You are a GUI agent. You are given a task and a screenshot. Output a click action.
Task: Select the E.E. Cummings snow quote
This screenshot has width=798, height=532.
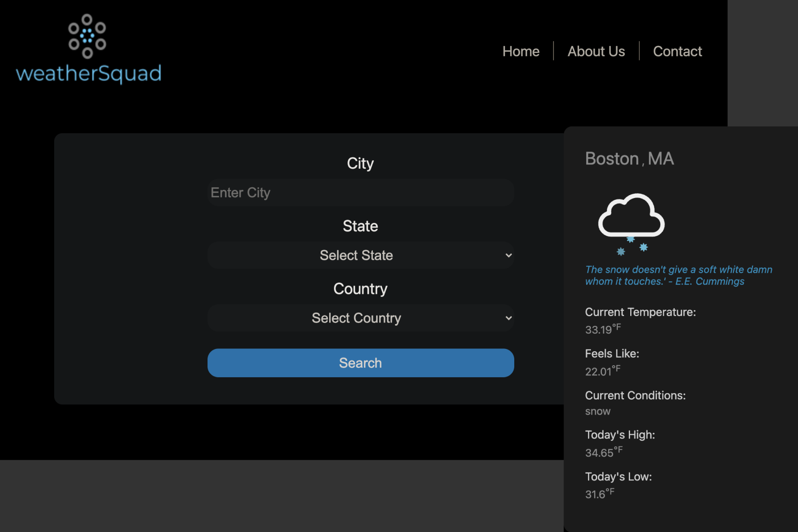pos(678,276)
